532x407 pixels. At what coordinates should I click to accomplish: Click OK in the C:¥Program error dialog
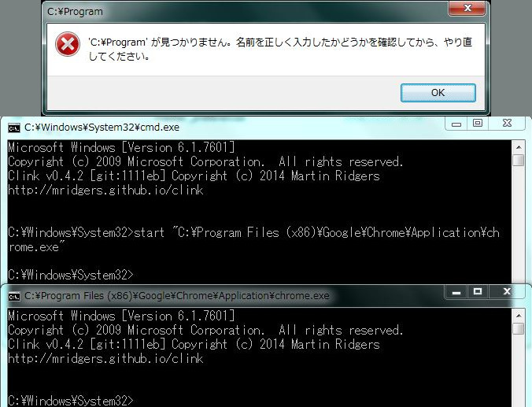438,93
